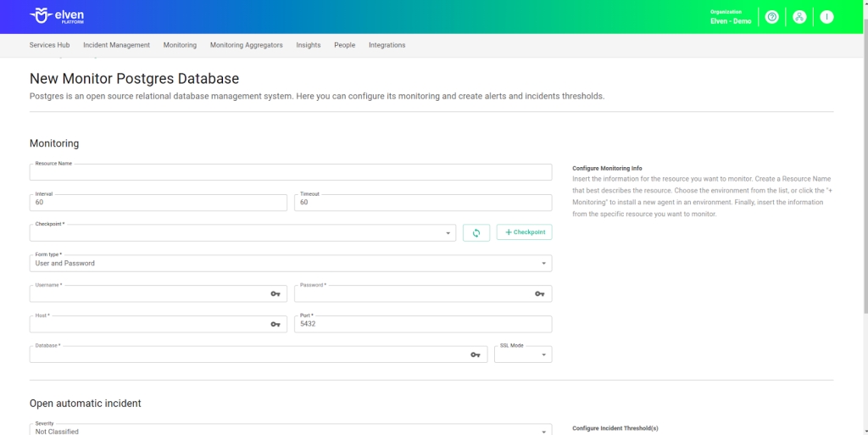Click the key icon in Password field
The image size is (868, 435).
point(540,293)
